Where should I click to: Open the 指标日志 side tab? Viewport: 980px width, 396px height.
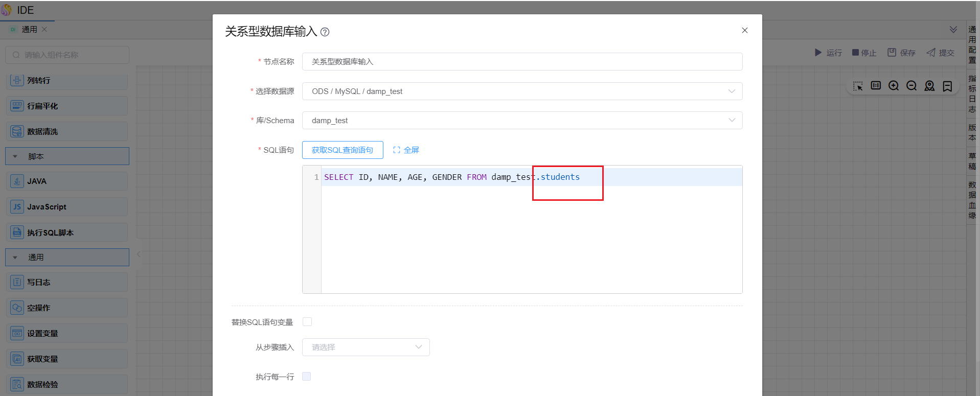point(972,94)
